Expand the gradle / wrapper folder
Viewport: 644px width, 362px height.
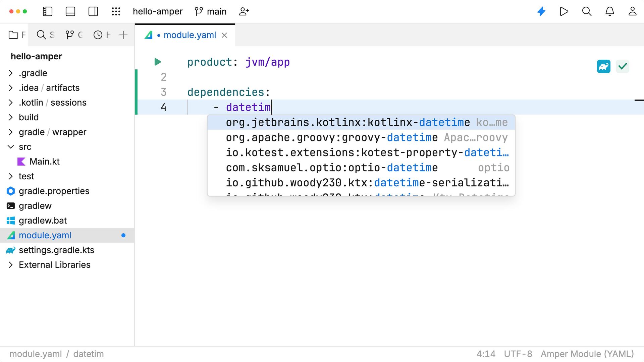pos(11,132)
